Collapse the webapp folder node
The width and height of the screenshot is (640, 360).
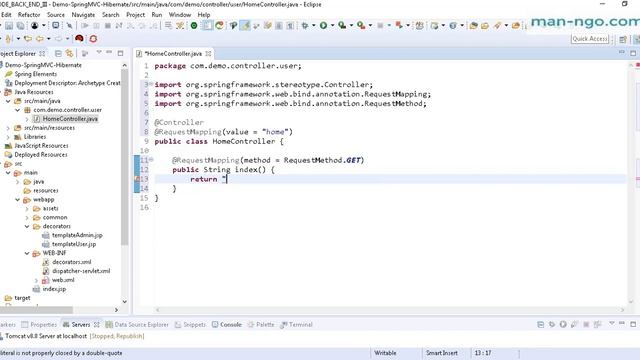tap(18, 200)
